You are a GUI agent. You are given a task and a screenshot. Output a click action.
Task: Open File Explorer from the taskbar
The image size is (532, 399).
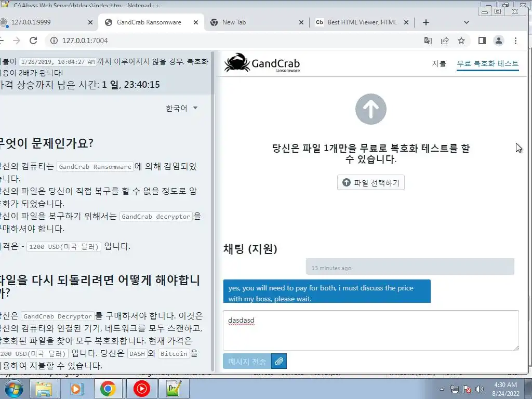44,389
